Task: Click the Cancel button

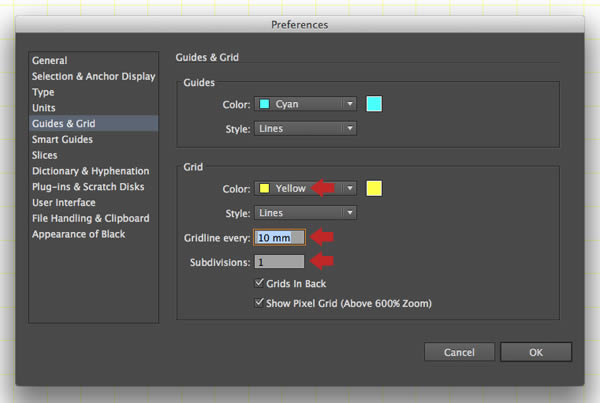Action: pyautogui.click(x=459, y=352)
